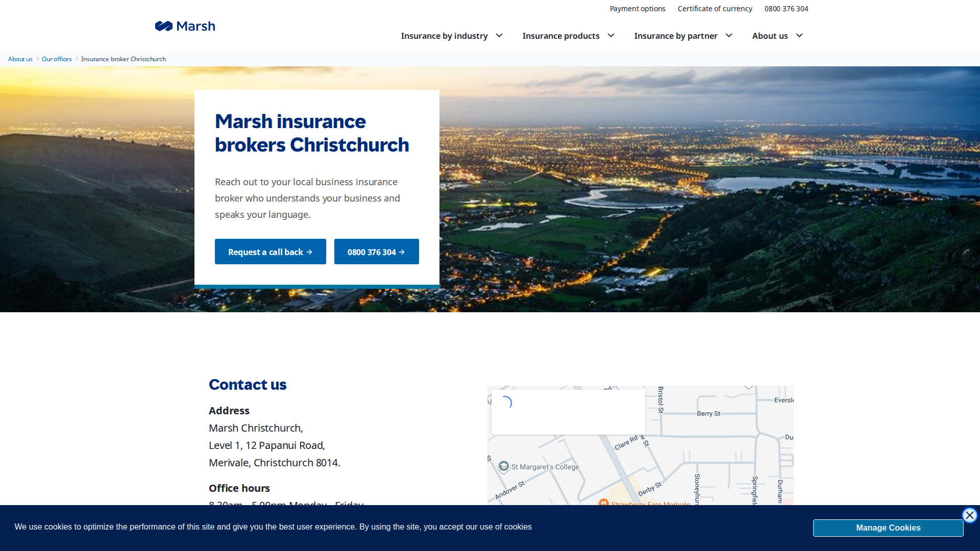
Task: Click Insurance broker Christchurch breadcrumb text
Action: (x=124, y=59)
